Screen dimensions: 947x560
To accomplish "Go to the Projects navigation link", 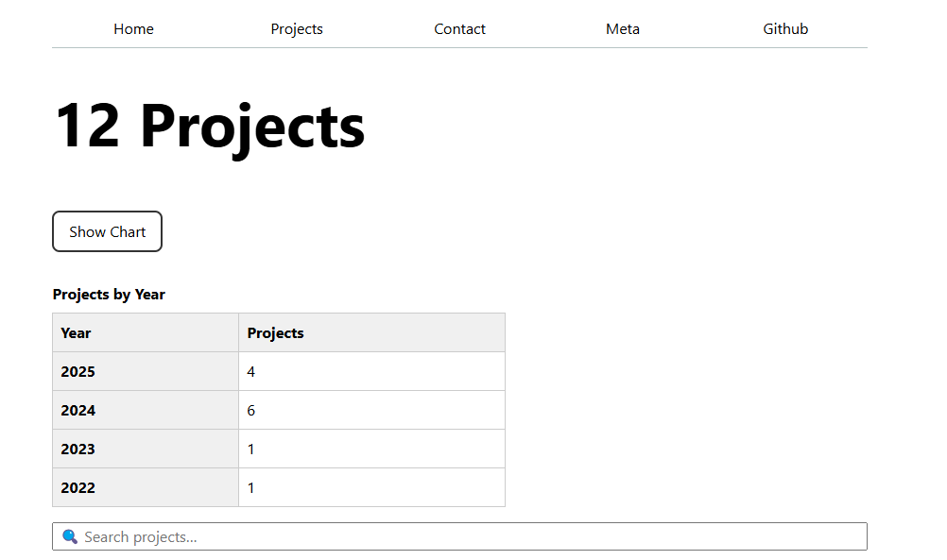I will [x=297, y=29].
